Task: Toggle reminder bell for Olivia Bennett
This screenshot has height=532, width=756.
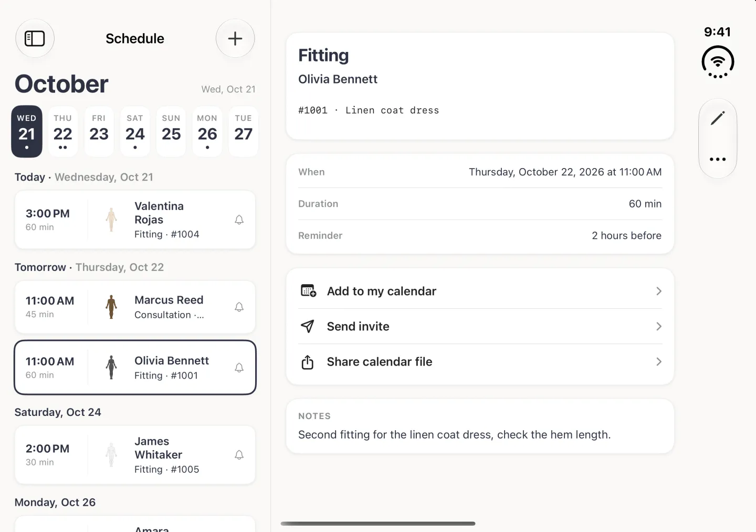Action: 239,368
